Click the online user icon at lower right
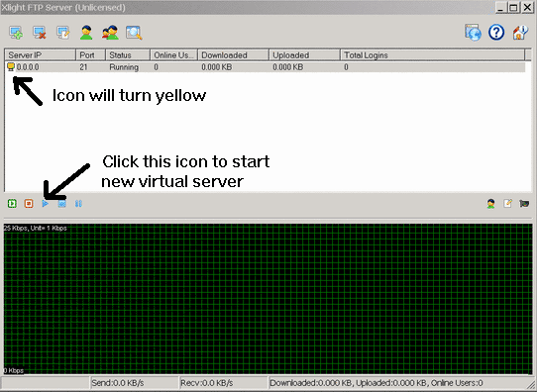The image size is (537, 392). [490, 204]
